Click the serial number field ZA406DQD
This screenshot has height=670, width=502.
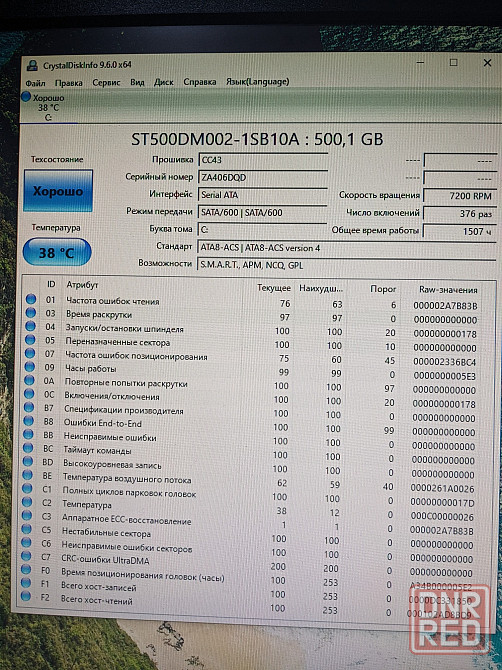[x=262, y=177]
